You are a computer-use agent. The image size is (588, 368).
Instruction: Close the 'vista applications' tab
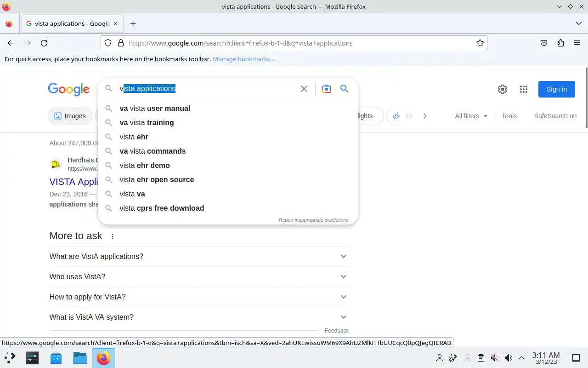click(x=116, y=23)
